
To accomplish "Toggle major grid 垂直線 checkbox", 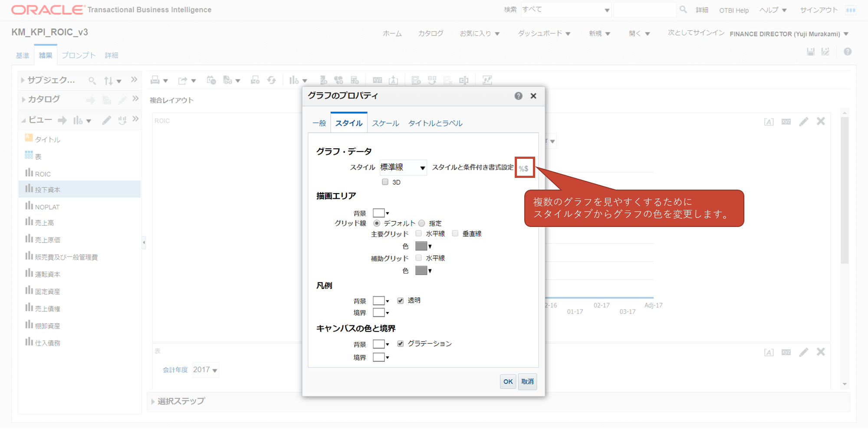I will tap(455, 233).
